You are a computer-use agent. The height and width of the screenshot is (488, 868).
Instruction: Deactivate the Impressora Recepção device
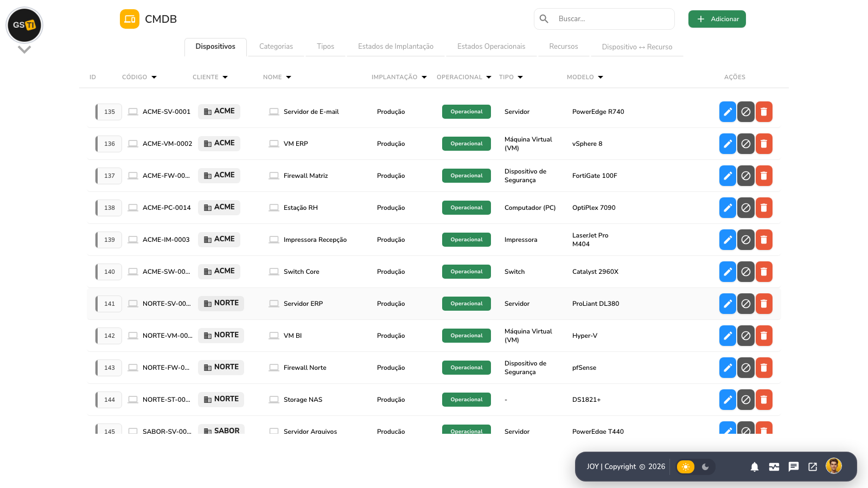tap(746, 240)
